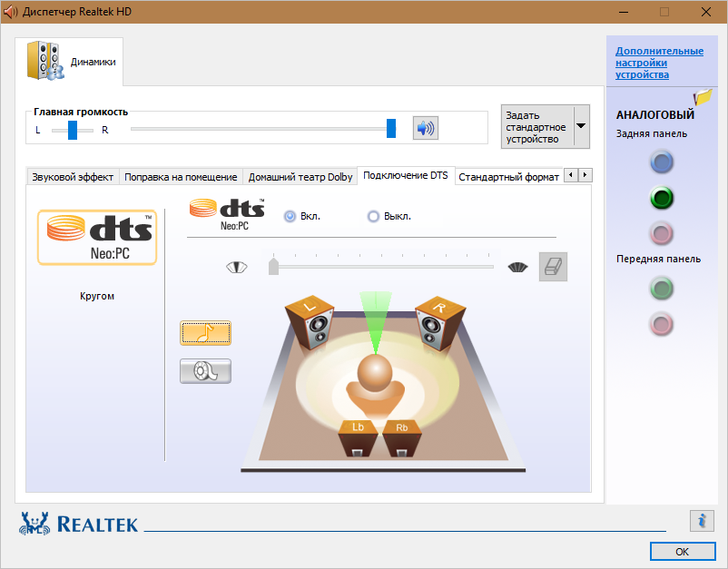Click the eraser icon beside the rotation slider
728x569 pixels.
552,266
